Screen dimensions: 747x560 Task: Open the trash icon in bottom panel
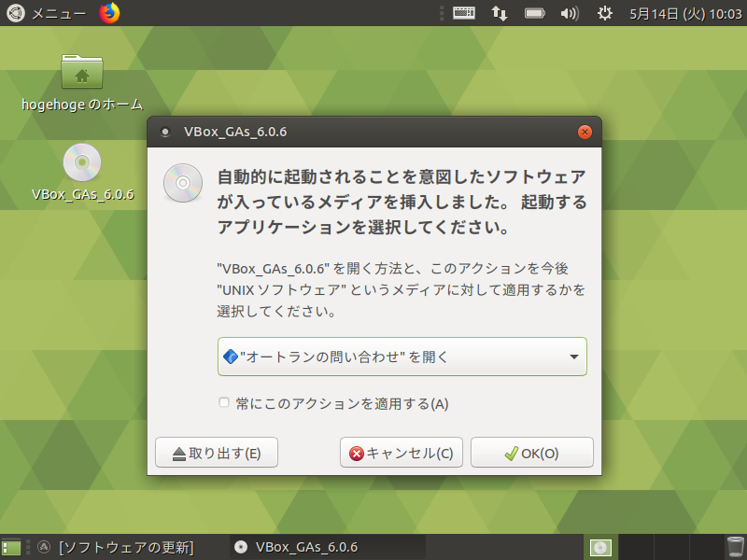point(735,547)
